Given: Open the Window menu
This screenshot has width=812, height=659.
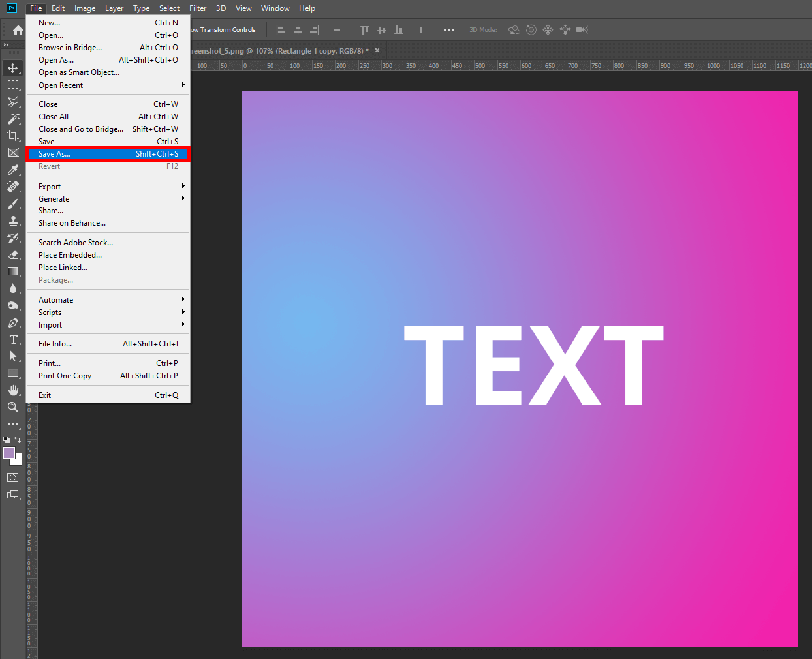Looking at the screenshot, I should pos(275,8).
